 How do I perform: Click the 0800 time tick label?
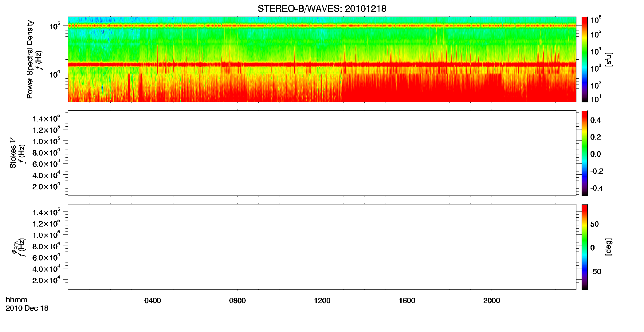pos(238,301)
